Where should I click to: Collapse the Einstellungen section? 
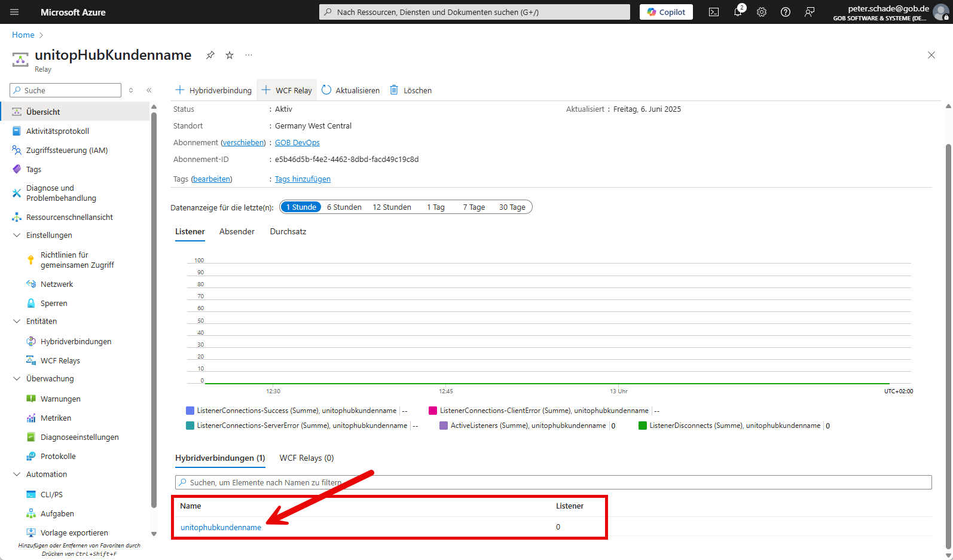pos(17,235)
